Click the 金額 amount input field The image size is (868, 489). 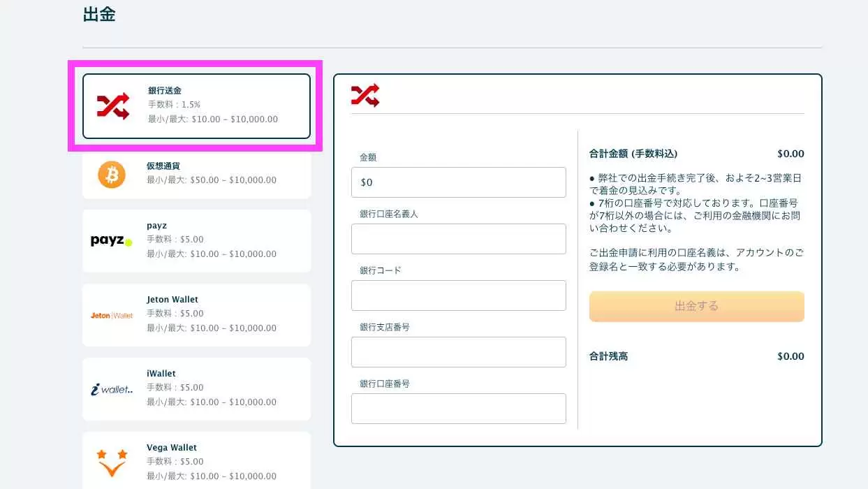pyautogui.click(x=458, y=182)
